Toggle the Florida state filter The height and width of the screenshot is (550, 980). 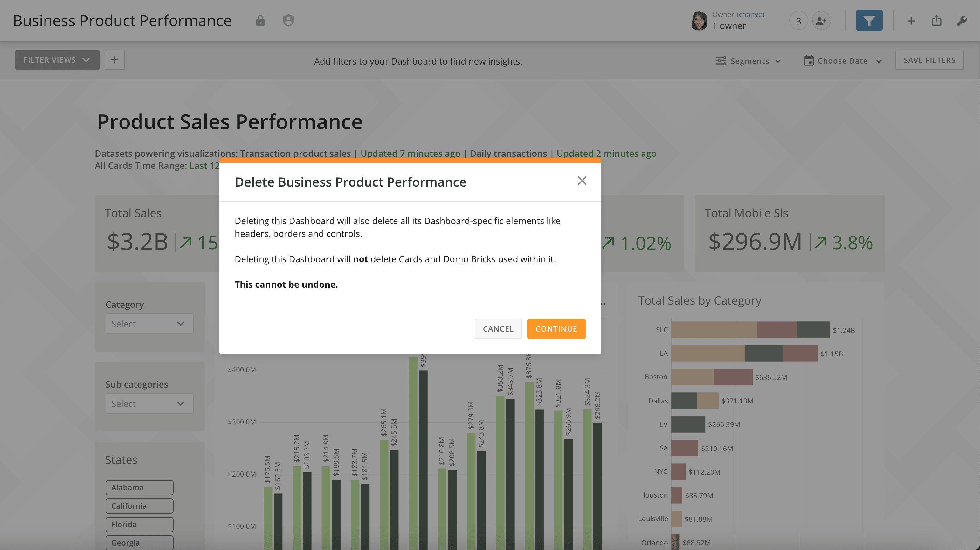click(139, 524)
